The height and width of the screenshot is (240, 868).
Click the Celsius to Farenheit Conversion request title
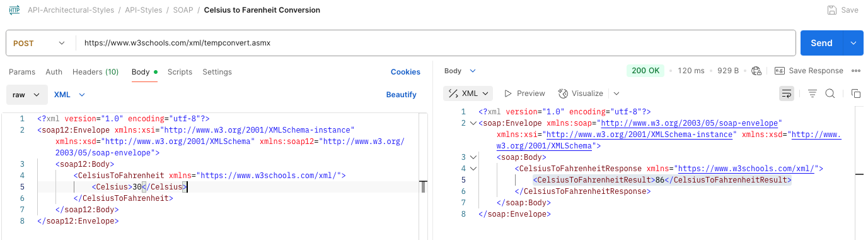coord(262,10)
